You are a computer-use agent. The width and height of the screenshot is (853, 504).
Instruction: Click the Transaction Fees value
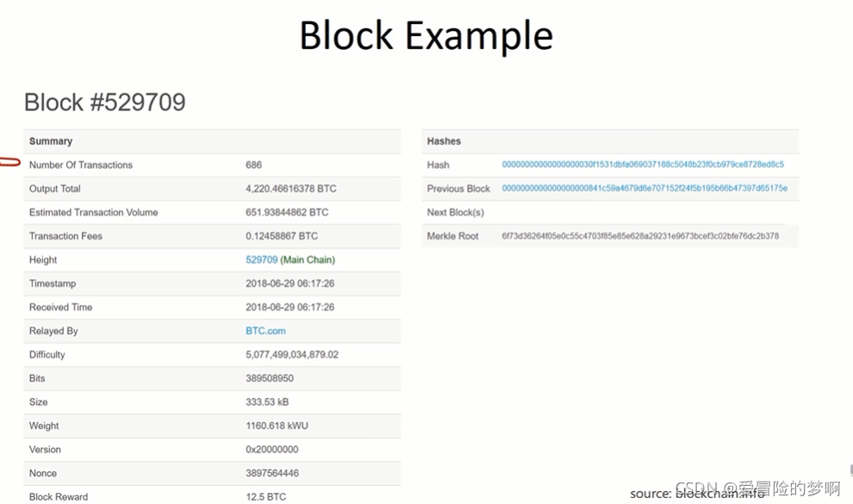[x=282, y=236]
